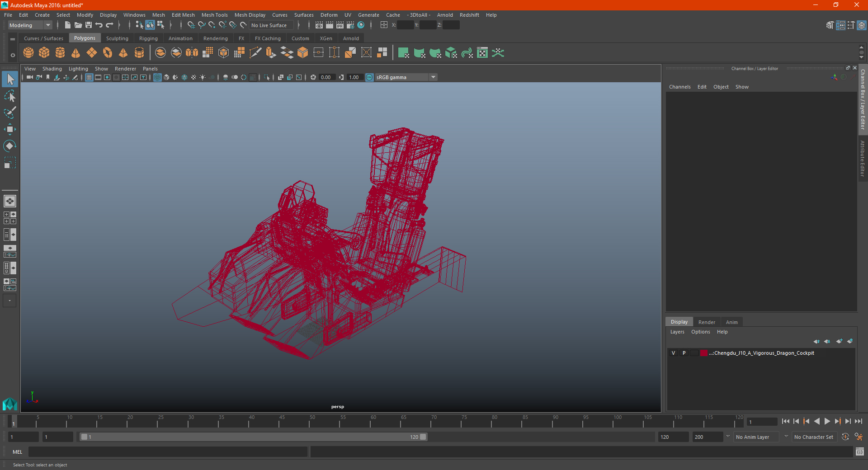
Task: Open the viewport Shading menu
Action: (52, 69)
